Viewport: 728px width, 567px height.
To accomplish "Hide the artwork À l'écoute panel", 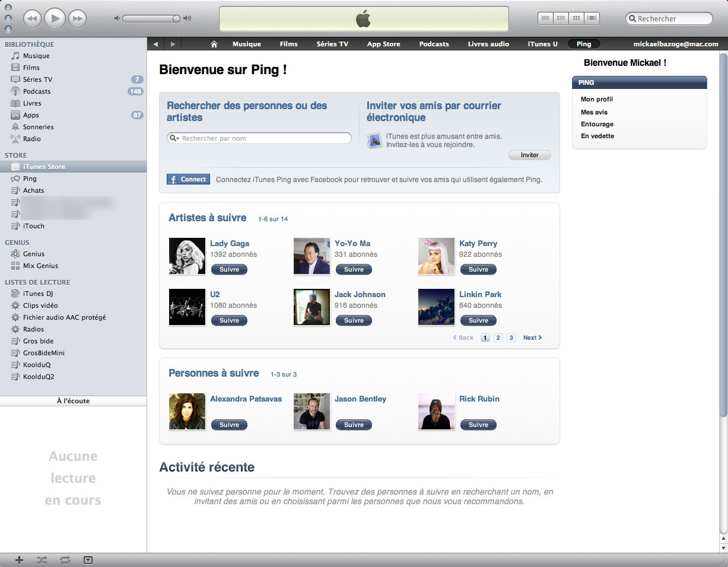I will (x=88, y=559).
